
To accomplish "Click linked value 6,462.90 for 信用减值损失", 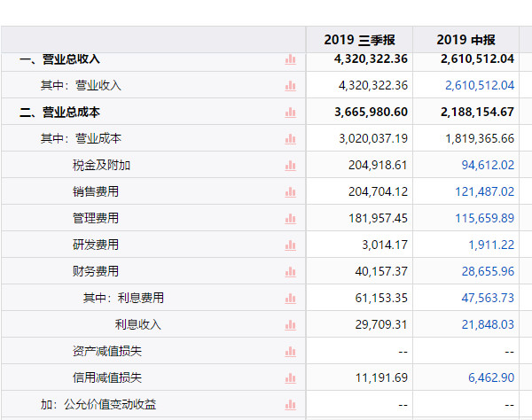I will tap(491, 377).
